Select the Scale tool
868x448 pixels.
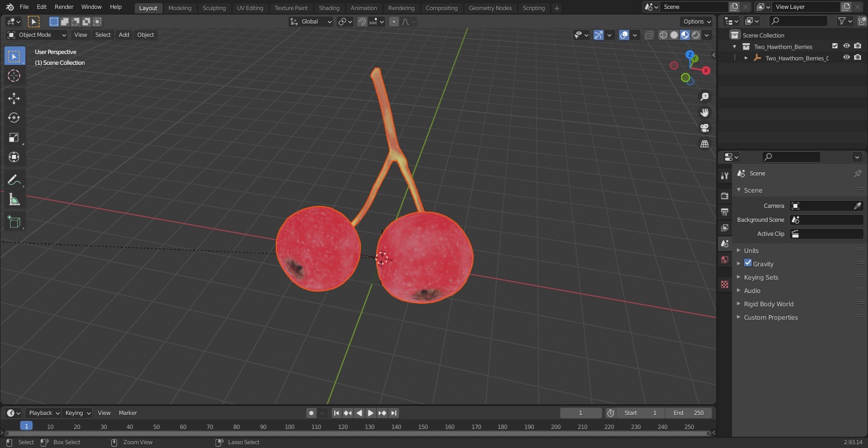click(14, 137)
